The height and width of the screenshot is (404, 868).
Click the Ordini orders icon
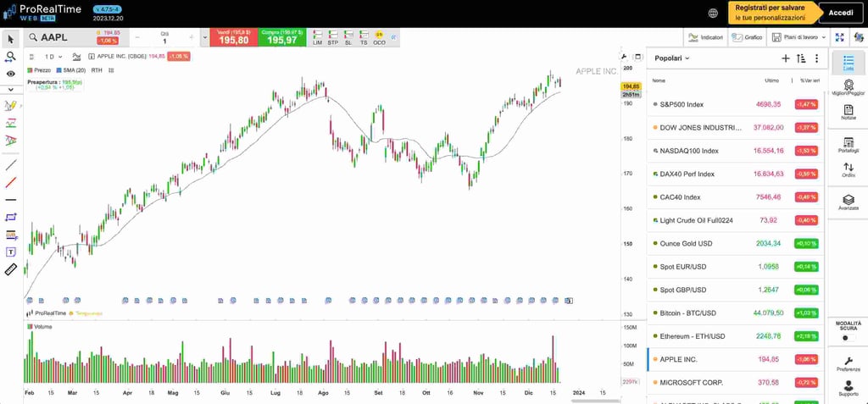tap(848, 170)
